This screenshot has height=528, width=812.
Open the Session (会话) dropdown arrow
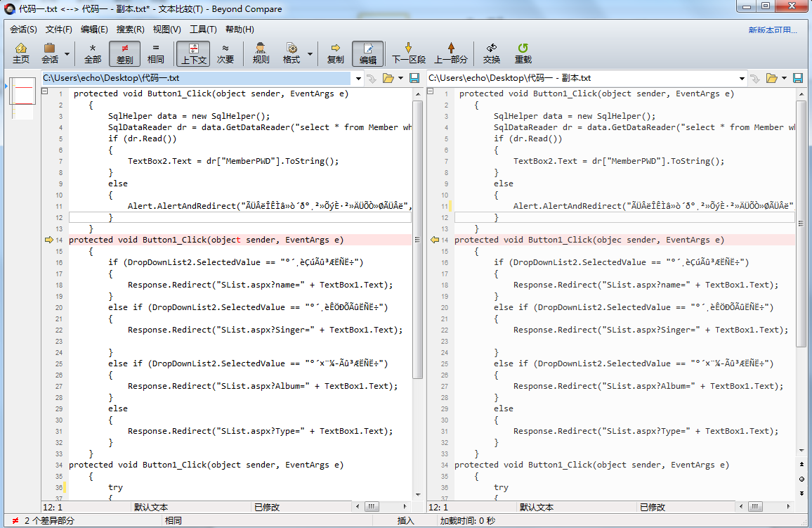coord(67,53)
